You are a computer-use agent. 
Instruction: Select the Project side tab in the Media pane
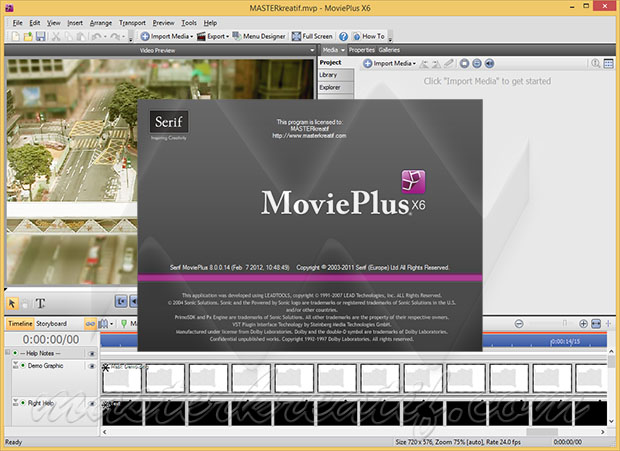tap(336, 62)
